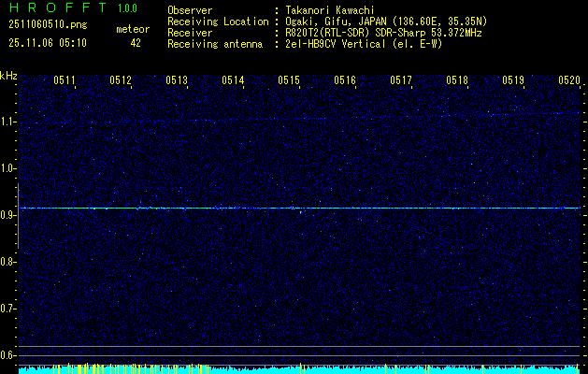
Task: Click the HROFFT title text
Action: point(53,8)
